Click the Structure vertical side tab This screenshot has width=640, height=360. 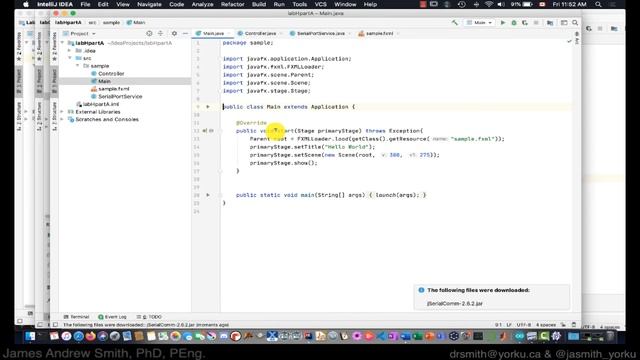pyautogui.click(x=55, y=116)
